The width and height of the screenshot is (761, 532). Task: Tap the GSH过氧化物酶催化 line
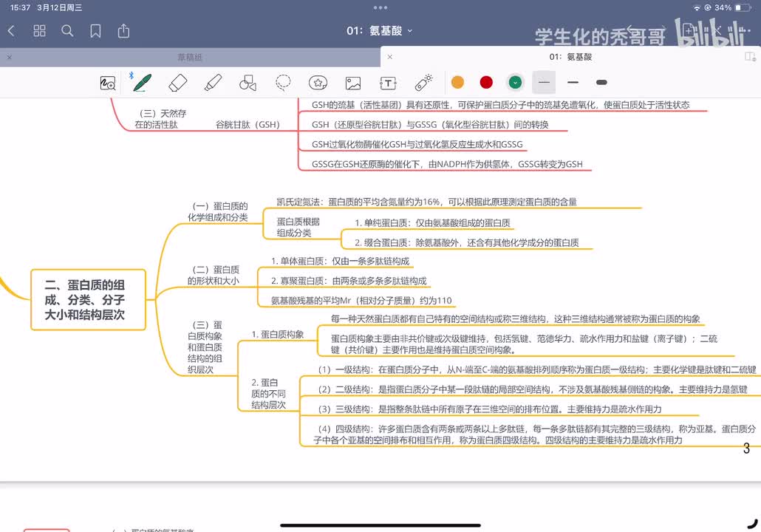pyautogui.click(x=417, y=144)
